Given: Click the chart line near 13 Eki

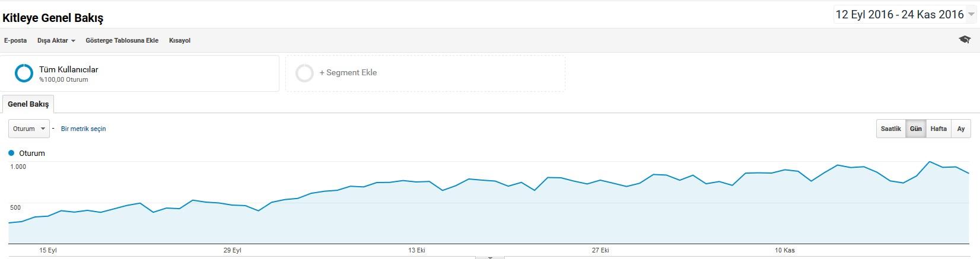Looking at the screenshot, I should point(416,182).
